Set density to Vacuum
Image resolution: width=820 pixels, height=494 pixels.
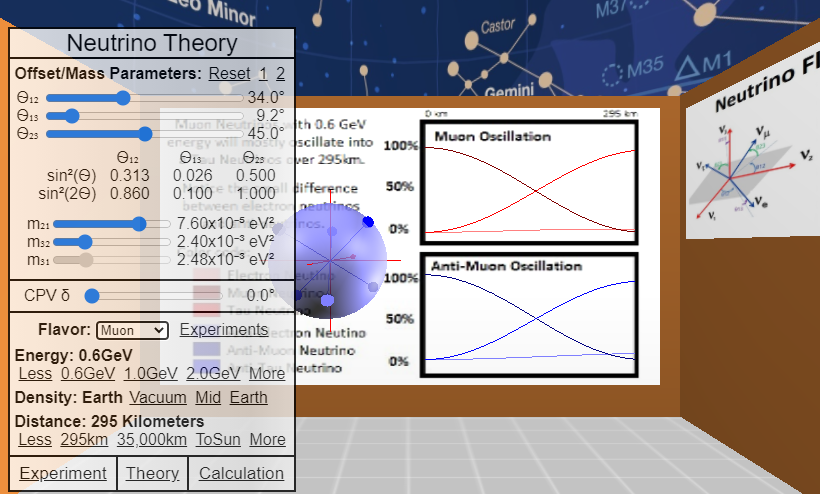coord(158,398)
